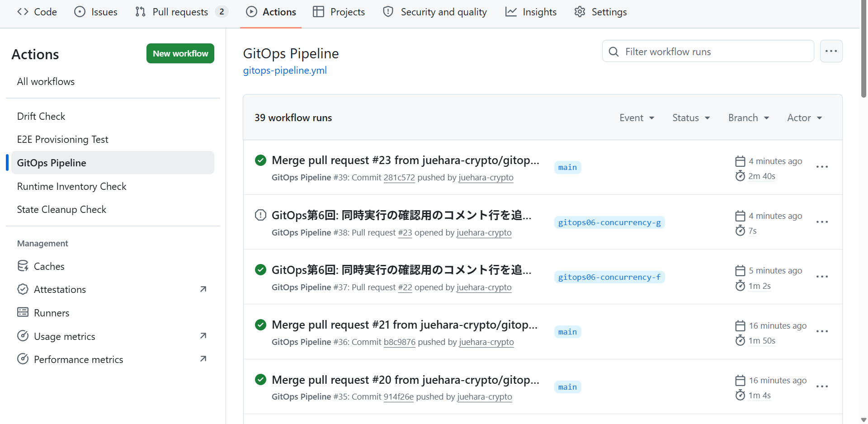
Task: Click the Usage metrics meter icon
Action: pos(23,336)
